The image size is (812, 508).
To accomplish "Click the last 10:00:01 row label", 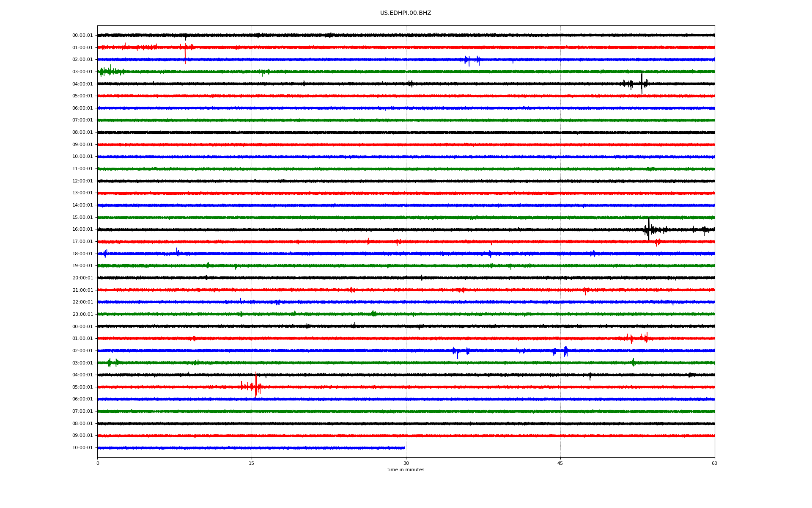I will tap(82, 448).
